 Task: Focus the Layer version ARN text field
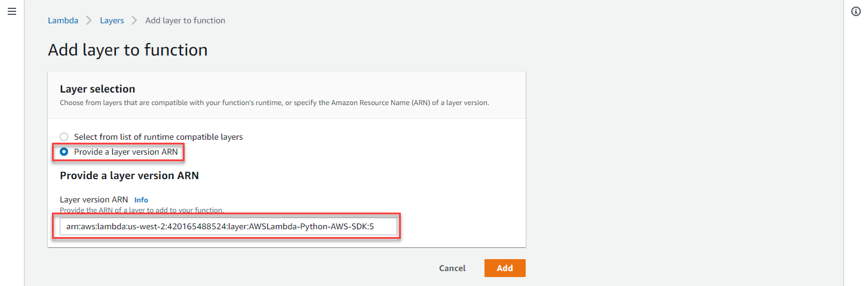(x=228, y=227)
